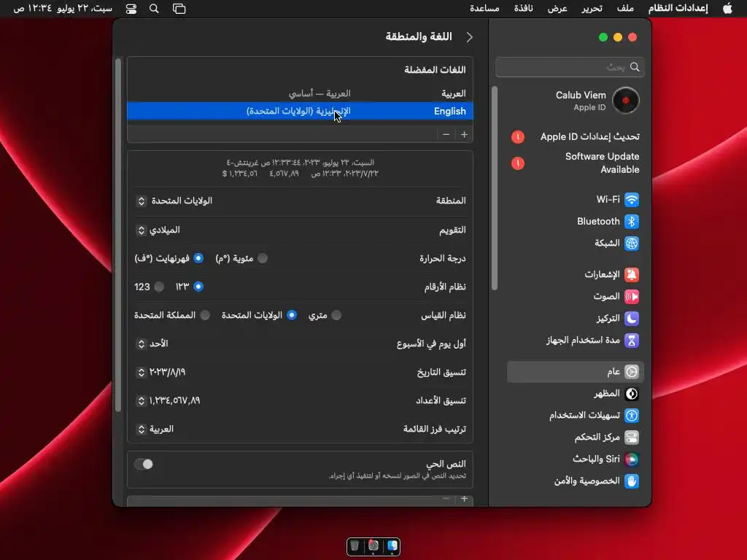
Task: Open Trash in the Dock
Action: click(355, 545)
